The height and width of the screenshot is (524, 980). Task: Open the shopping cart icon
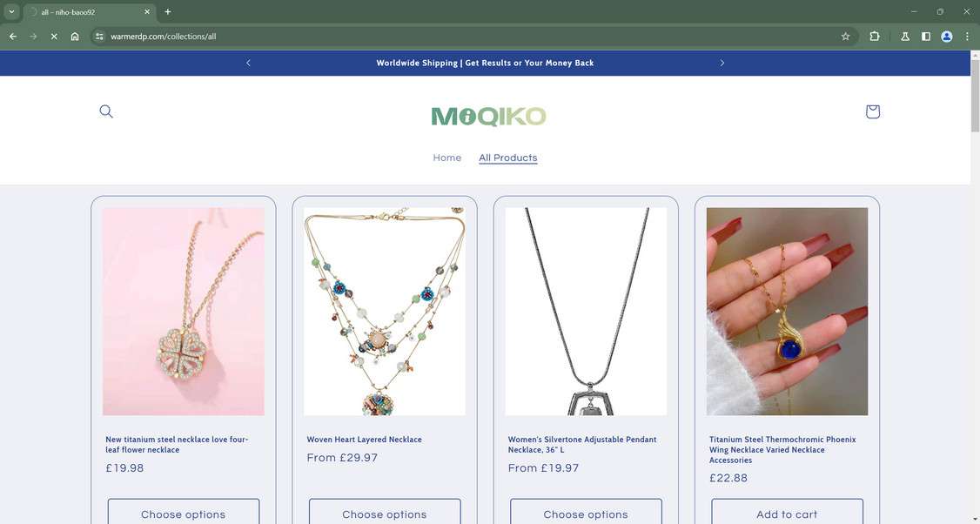872,111
